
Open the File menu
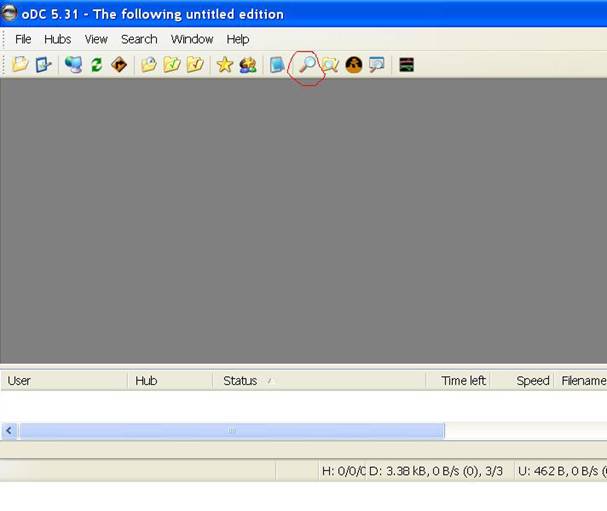(23, 39)
